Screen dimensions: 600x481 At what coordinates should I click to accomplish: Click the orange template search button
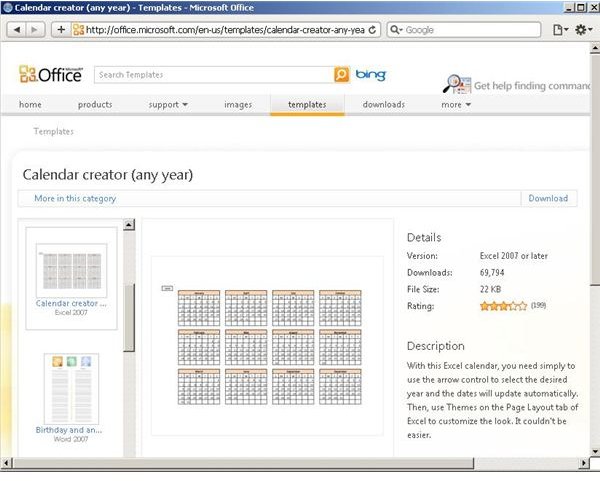(341, 74)
